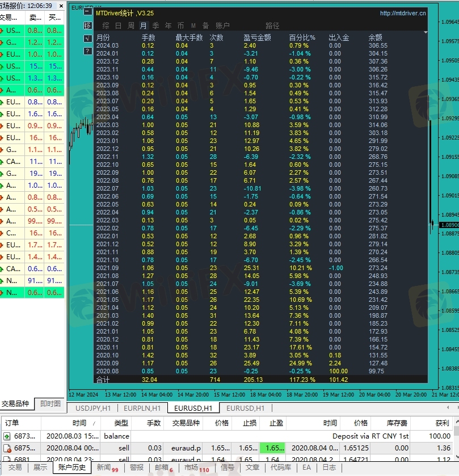Image resolution: width=459 pixels, height=476 pixels.
Task: Switch MTDriver stats to 日 daily view
Action: coord(118,26)
